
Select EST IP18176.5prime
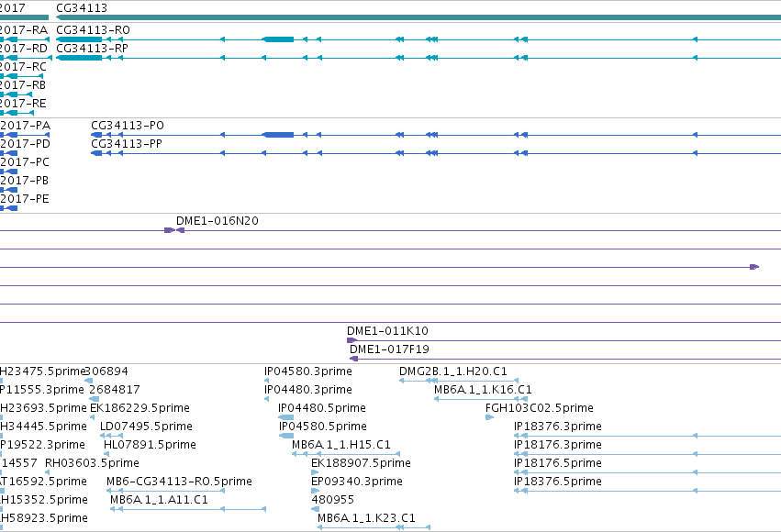coord(558,463)
